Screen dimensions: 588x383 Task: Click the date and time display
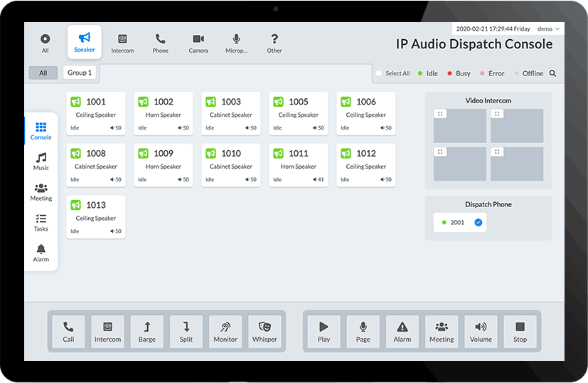tap(493, 29)
